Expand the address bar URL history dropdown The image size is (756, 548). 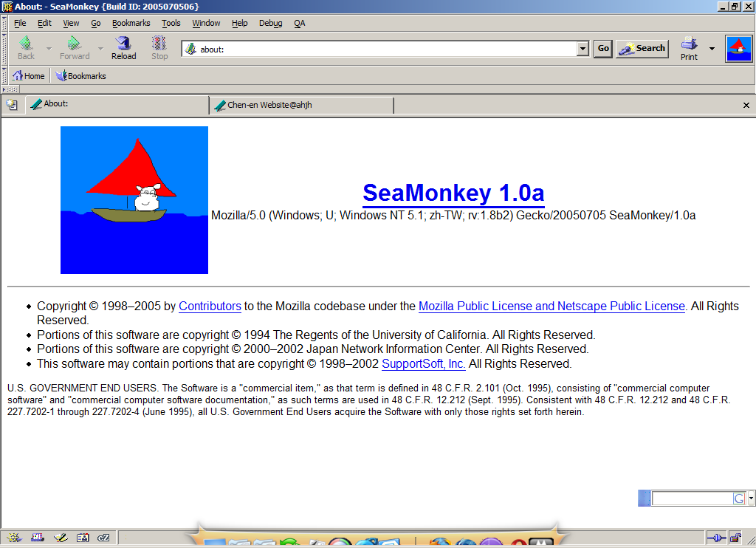click(x=583, y=49)
